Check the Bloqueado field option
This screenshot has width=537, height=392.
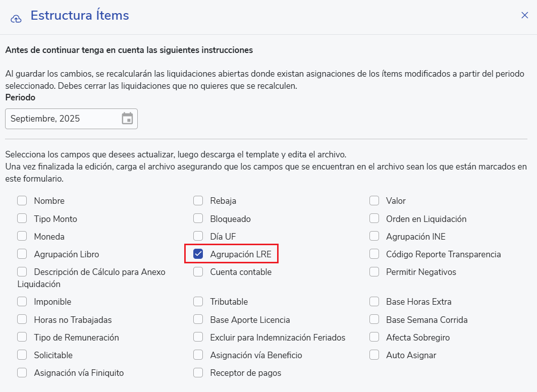(x=198, y=218)
